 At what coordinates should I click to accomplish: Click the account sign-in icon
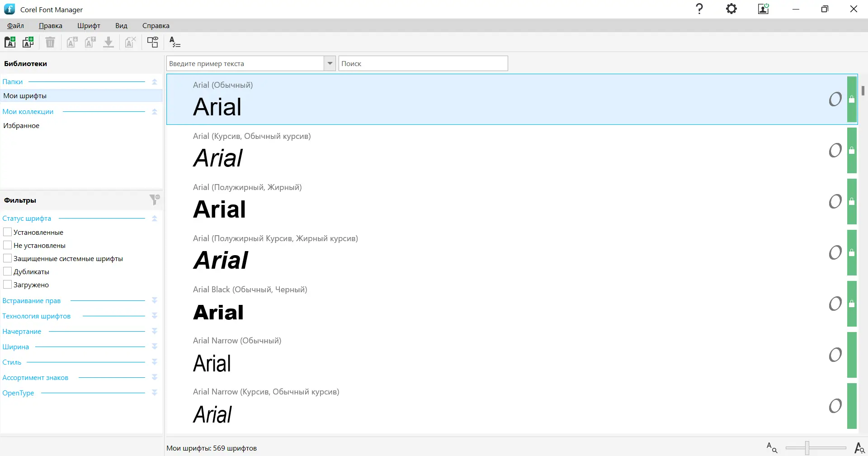(764, 9)
